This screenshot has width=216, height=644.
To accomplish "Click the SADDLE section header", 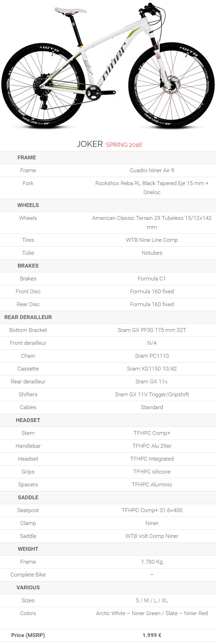I will coord(28,498).
